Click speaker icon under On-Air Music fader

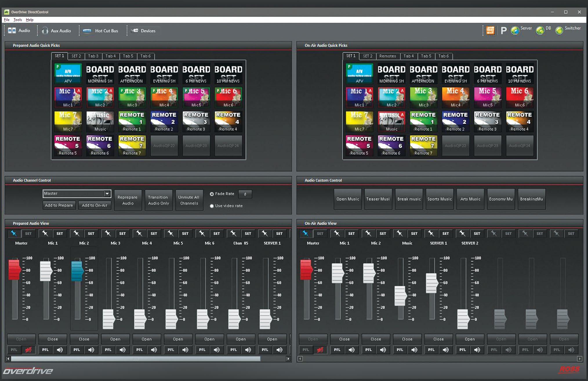pyautogui.click(x=414, y=350)
